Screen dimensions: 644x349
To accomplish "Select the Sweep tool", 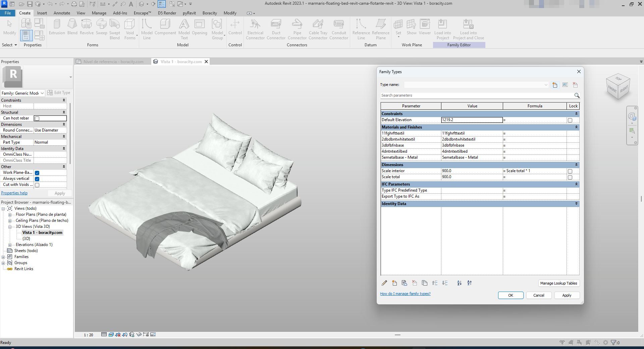I will click(x=101, y=27).
